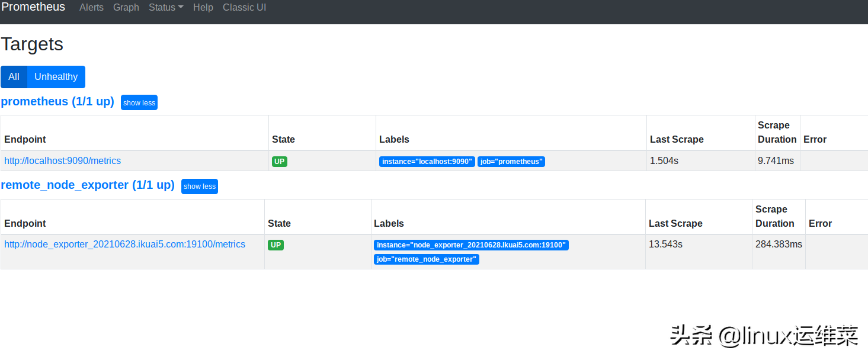Select the 284.383ms scrape duration value
This screenshot has width=868, height=357.
point(779,244)
